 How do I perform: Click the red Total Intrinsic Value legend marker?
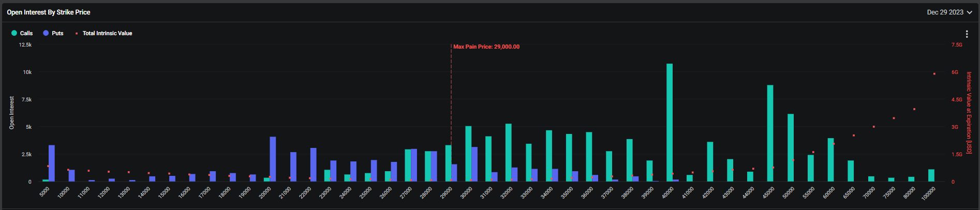pyautogui.click(x=77, y=34)
